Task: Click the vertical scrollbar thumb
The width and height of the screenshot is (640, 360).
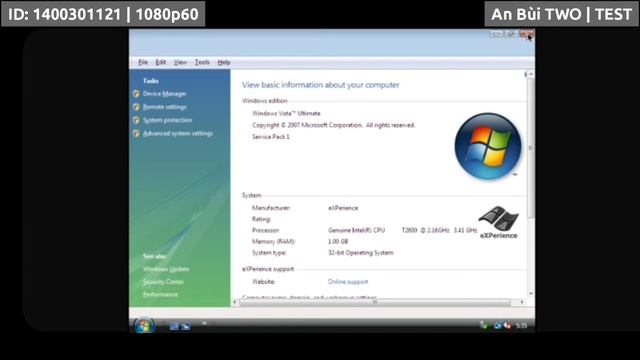Action: pos(531,148)
